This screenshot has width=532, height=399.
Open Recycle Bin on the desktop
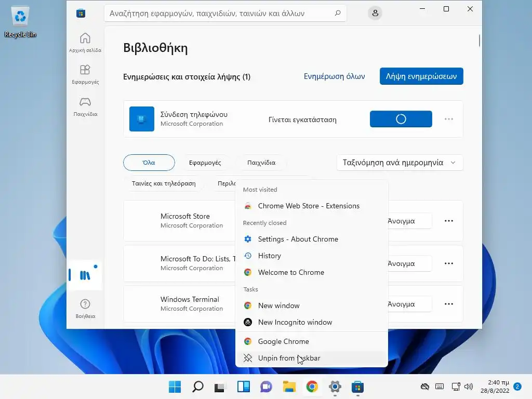point(20,22)
